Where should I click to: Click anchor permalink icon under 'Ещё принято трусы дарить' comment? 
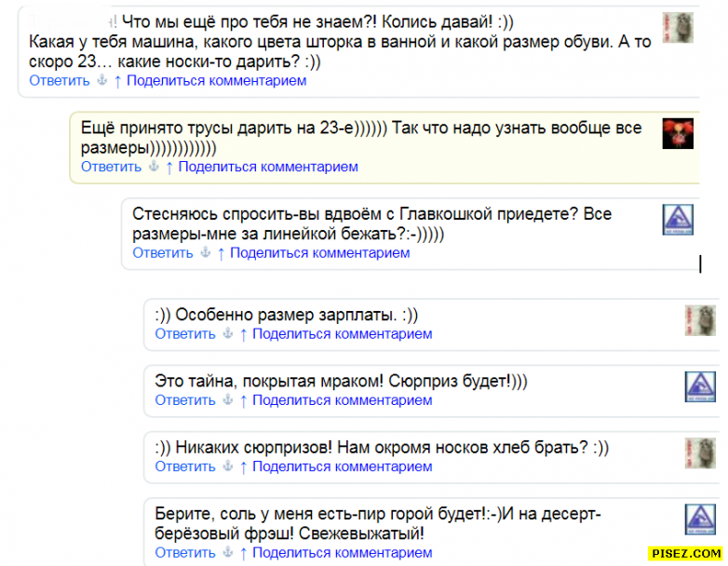(x=154, y=168)
